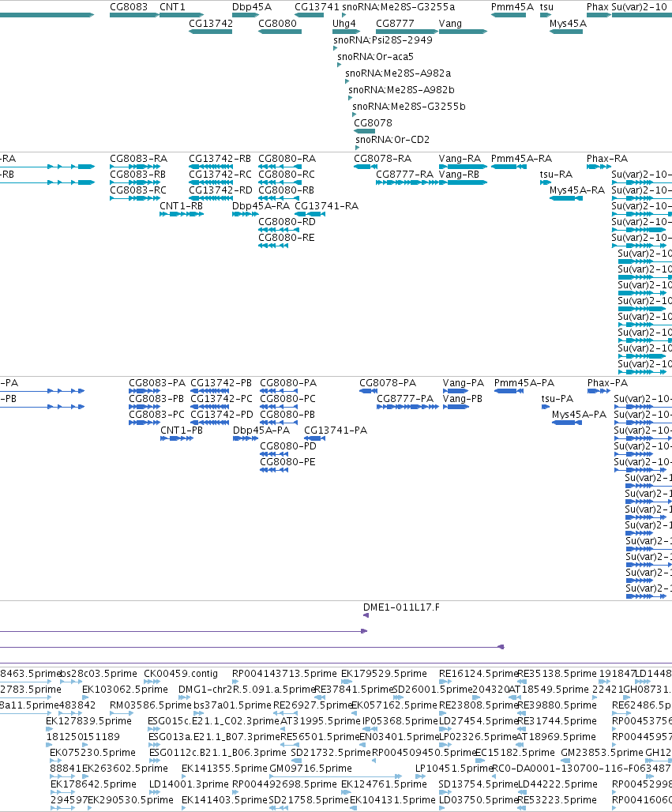The image size is (672, 812).
Task: Click the CG8080-RB transcript label
Action: tap(287, 190)
